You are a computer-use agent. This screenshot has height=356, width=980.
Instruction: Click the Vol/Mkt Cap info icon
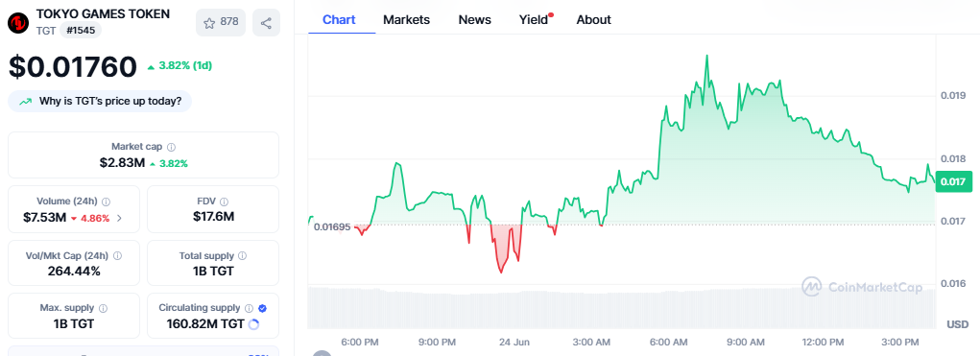coord(117,255)
